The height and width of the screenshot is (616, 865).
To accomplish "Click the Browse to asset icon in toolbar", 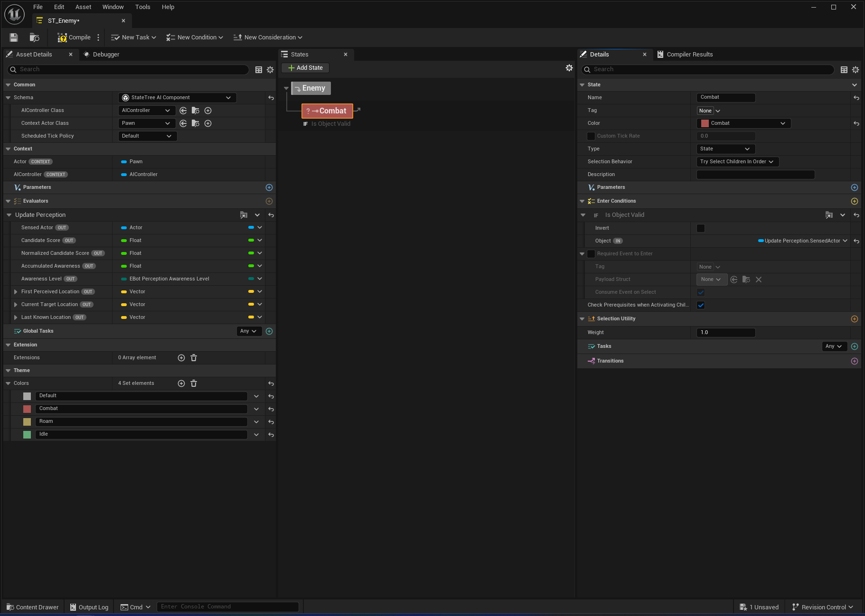I will pos(34,37).
